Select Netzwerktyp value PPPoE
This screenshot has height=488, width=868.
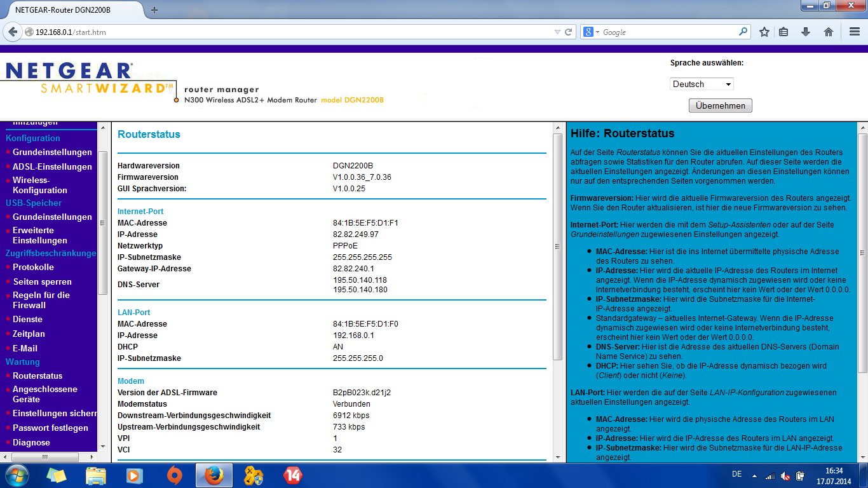tap(345, 246)
